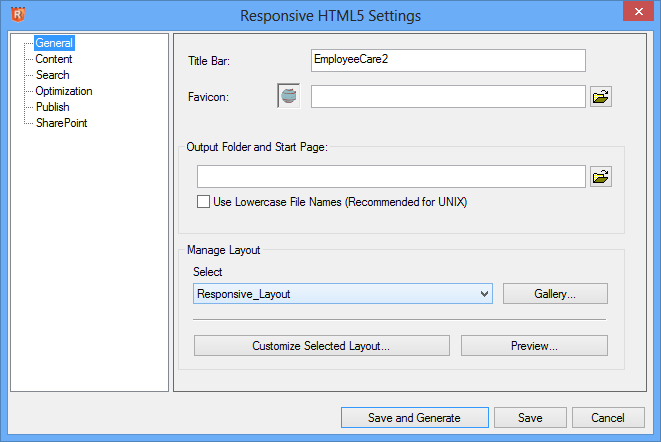Image resolution: width=661 pixels, height=442 pixels.
Task: Open the Content settings category
Action: [x=54, y=59]
